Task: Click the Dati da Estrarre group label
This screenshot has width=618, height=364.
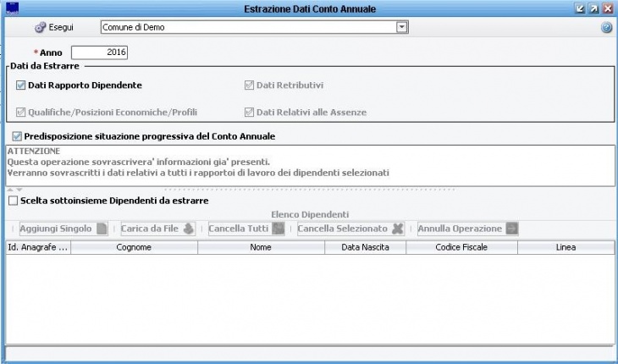Action: click(x=45, y=66)
